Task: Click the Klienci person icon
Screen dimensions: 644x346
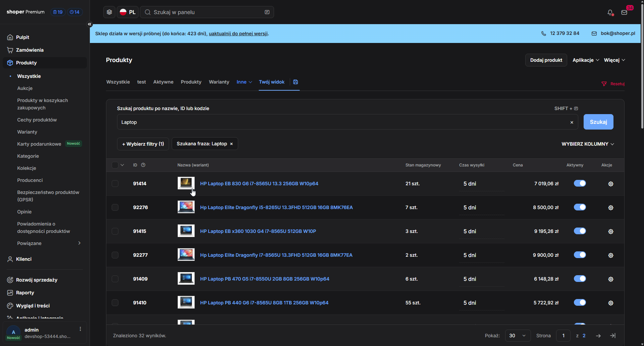Action: click(10, 259)
